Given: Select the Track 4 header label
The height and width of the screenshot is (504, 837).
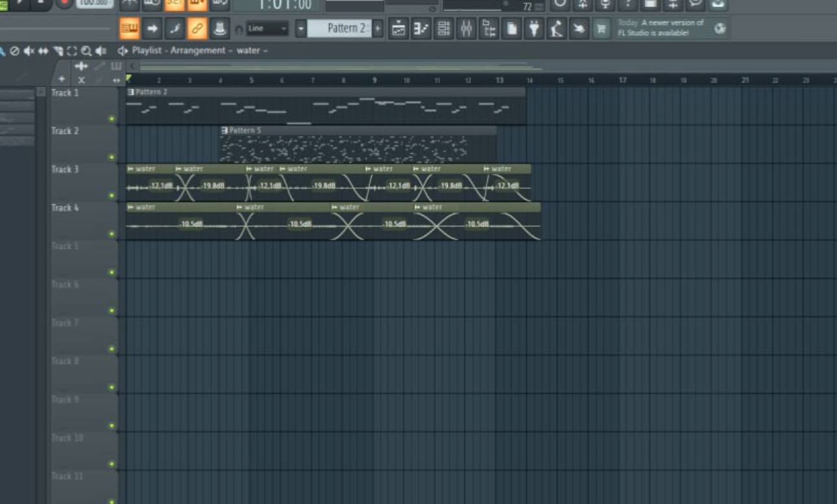Looking at the screenshot, I should (x=65, y=208).
